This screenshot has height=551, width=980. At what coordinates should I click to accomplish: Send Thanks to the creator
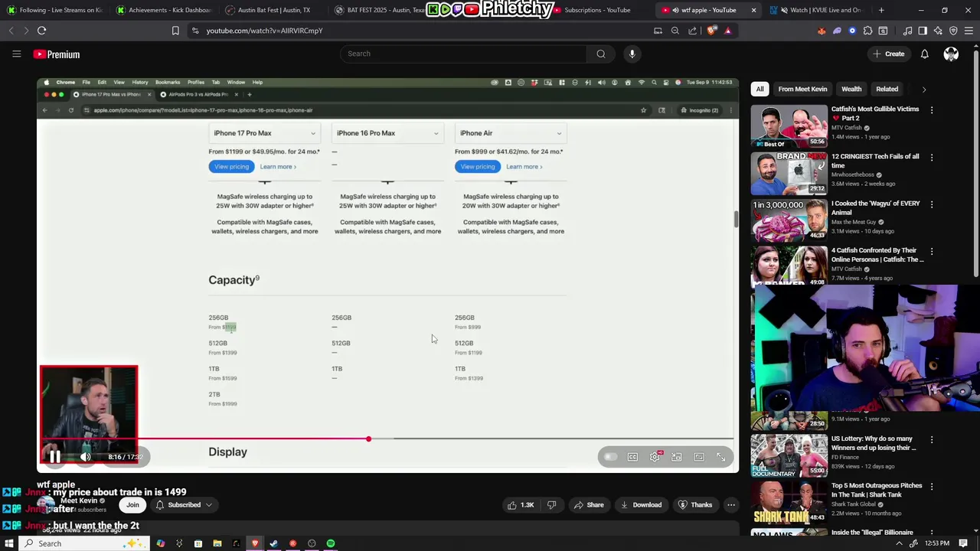click(x=695, y=505)
